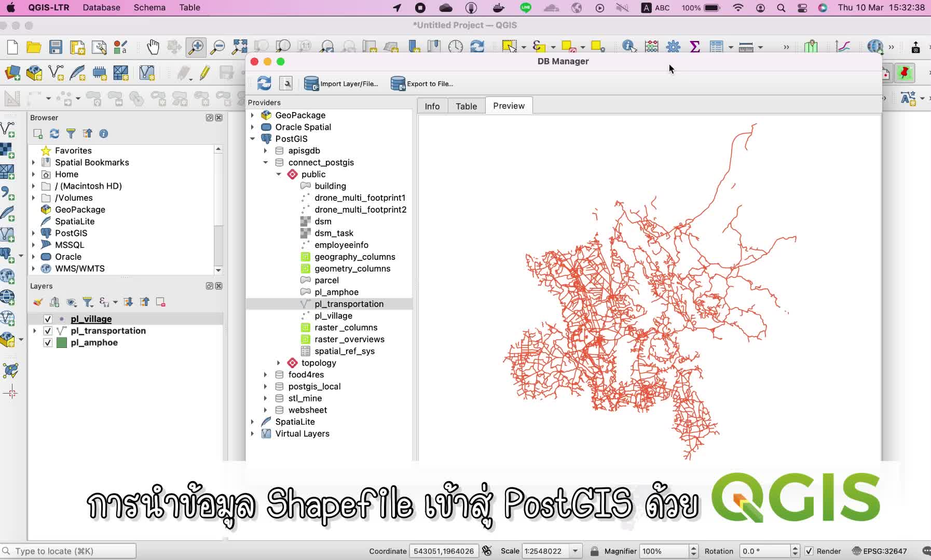Expand the food4res database node
Viewport: 931px width, 560px height.
[266, 375]
